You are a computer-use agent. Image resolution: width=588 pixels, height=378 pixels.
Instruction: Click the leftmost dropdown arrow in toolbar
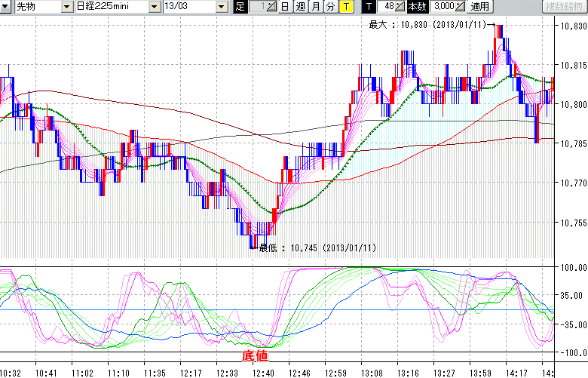pos(6,7)
